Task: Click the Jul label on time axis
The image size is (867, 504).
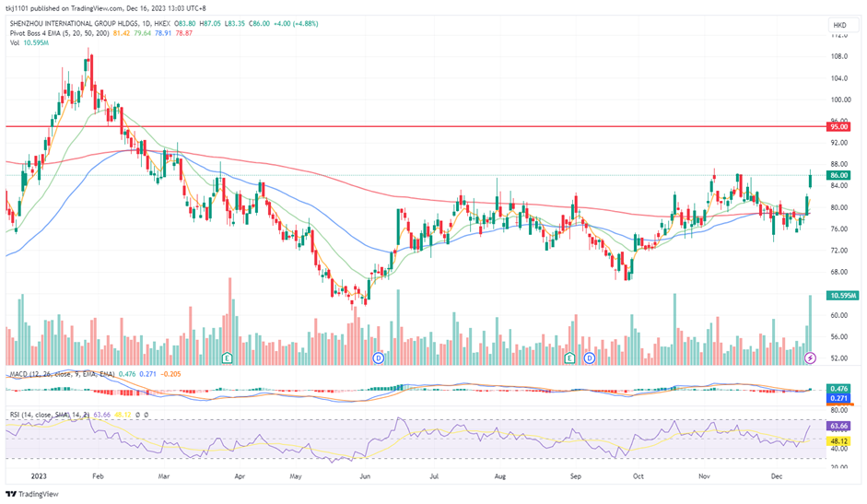Action: 434,476
